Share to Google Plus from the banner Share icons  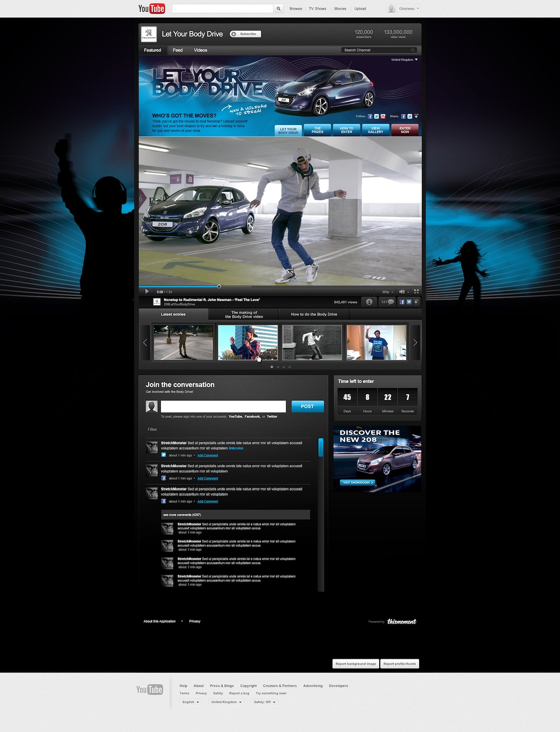[x=416, y=116]
